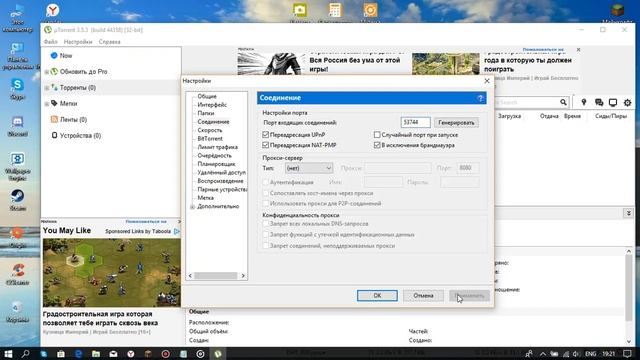
Task: Expand the Обновить до Pro sidebar node
Action: click(47, 72)
